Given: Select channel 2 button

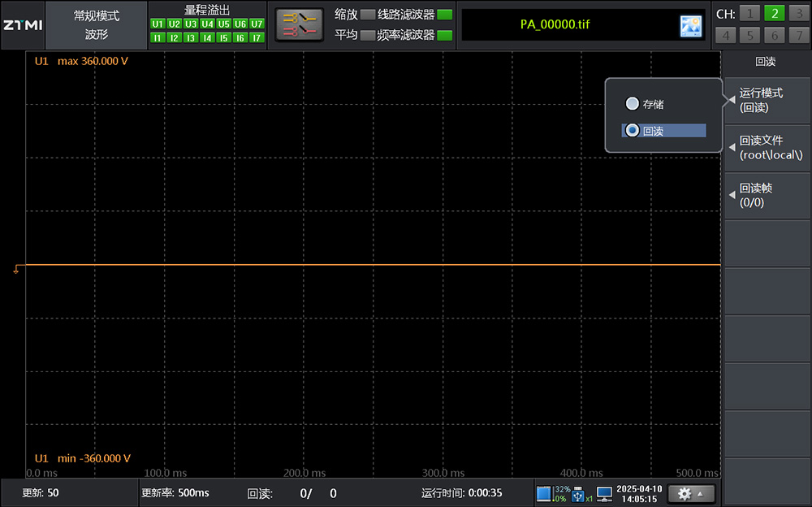Looking at the screenshot, I should pos(774,13).
